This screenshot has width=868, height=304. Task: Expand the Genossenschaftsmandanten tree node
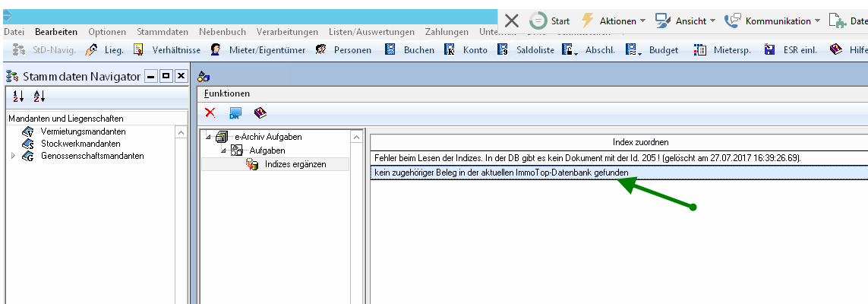13,156
